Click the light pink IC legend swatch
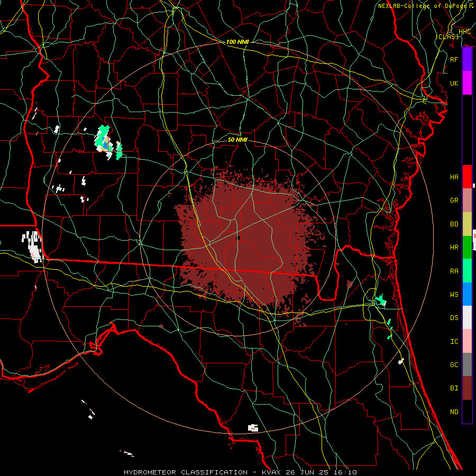The width and height of the screenshot is (476, 476). [x=467, y=341]
